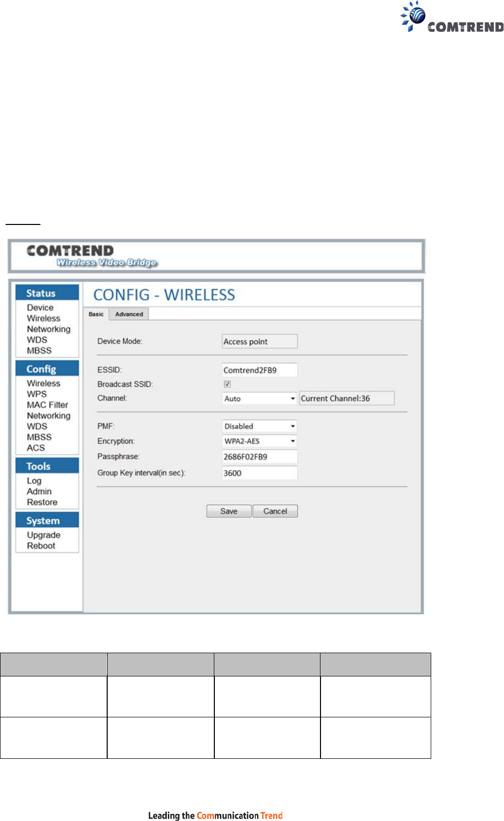Open Networking under the Status section

click(x=49, y=329)
